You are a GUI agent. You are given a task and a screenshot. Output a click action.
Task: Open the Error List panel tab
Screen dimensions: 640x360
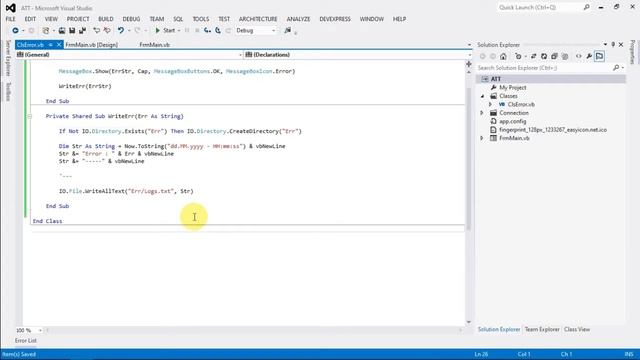pyautogui.click(x=26, y=340)
